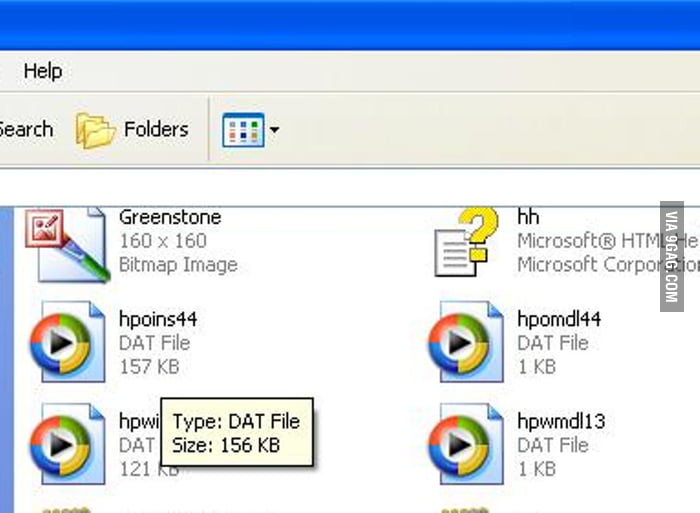
Task: Select the Greenstone bitmap icon
Action: click(x=67, y=245)
